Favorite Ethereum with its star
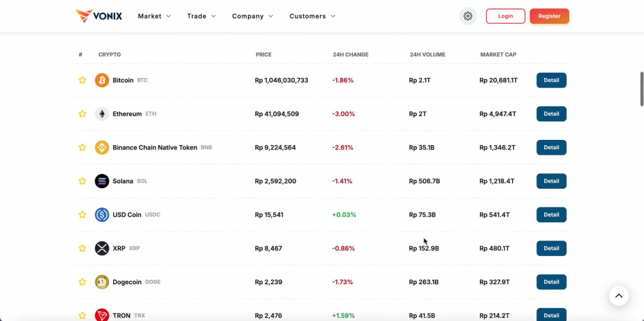 pyautogui.click(x=82, y=114)
